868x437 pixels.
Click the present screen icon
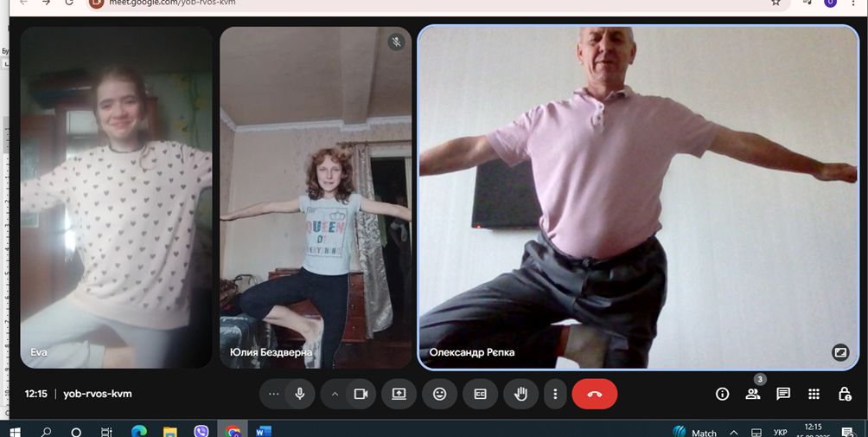pos(399,394)
